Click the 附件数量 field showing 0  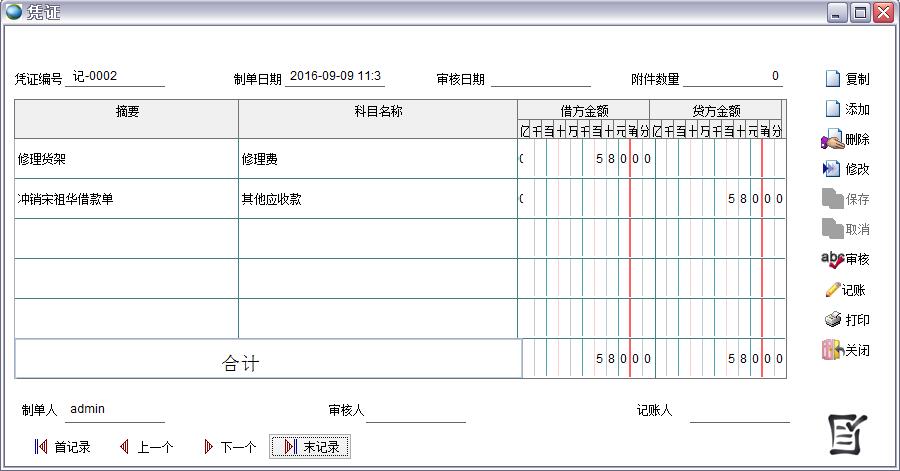pos(733,77)
